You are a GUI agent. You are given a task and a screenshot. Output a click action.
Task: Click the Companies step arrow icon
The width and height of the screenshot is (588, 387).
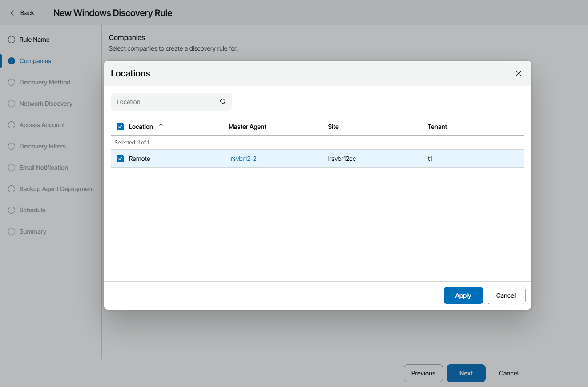click(12, 61)
